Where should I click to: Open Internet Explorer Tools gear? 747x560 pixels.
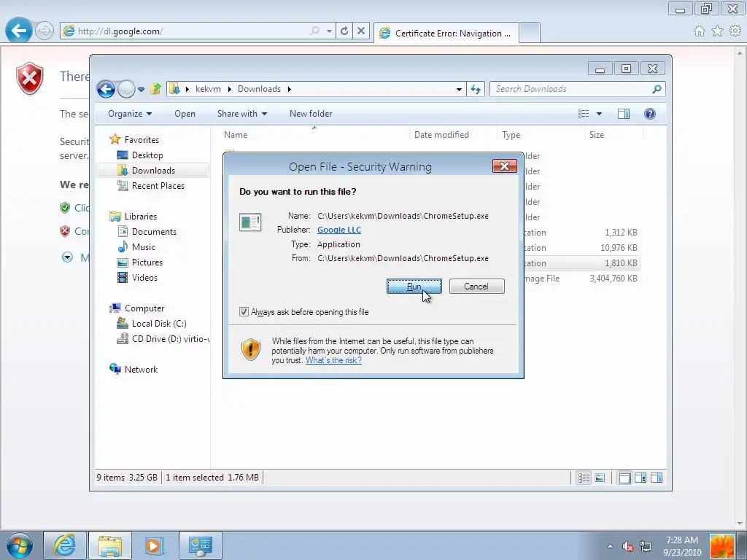click(x=735, y=31)
